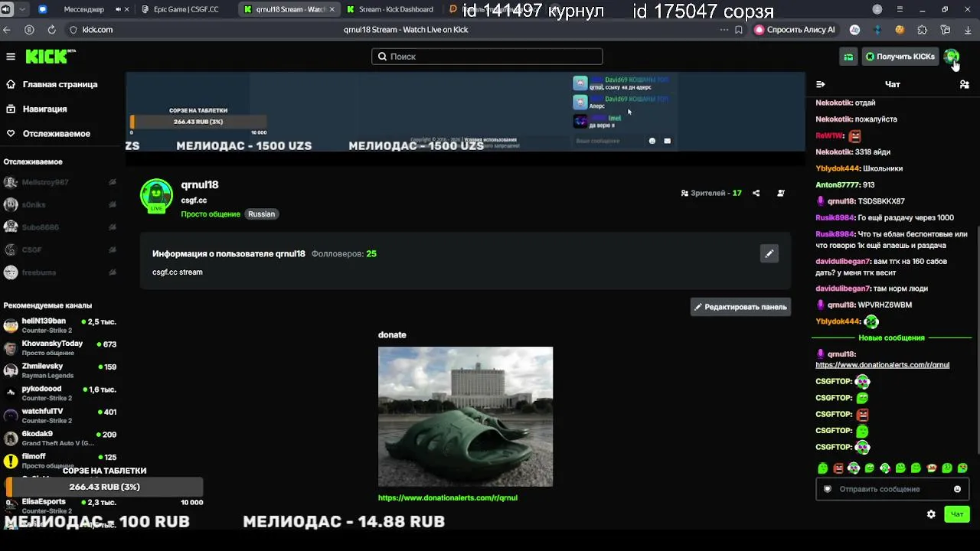Open chat settings gear

[x=931, y=514]
